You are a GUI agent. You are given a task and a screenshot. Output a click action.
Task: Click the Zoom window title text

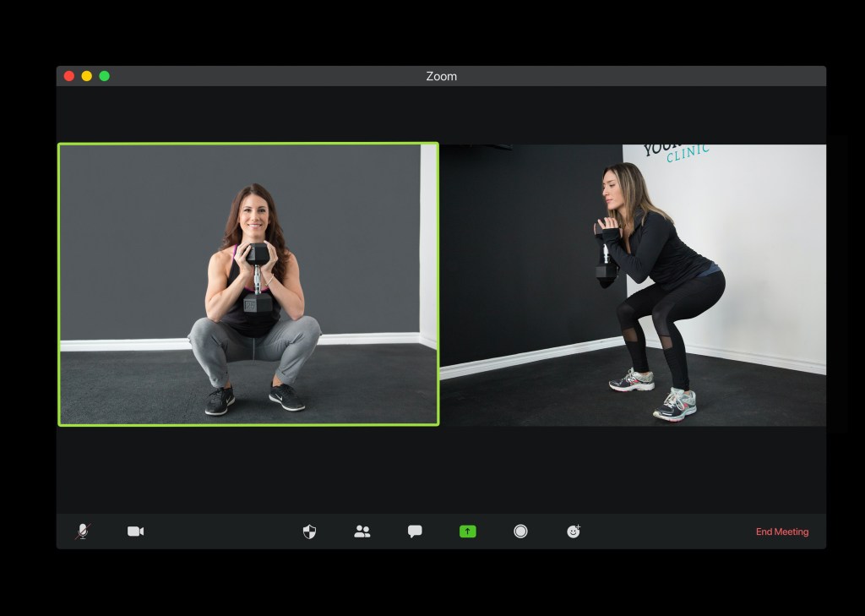[x=441, y=76]
